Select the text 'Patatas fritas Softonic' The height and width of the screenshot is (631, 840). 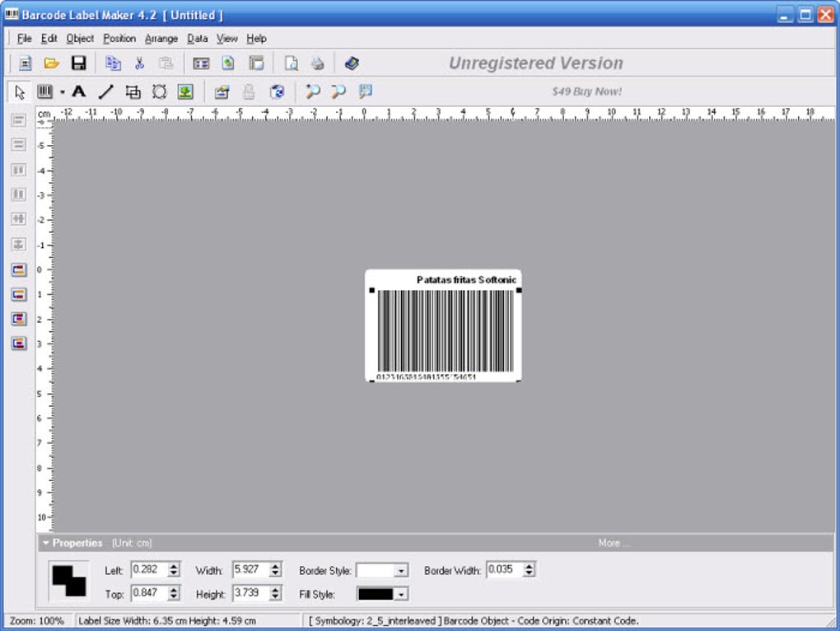pos(466,279)
